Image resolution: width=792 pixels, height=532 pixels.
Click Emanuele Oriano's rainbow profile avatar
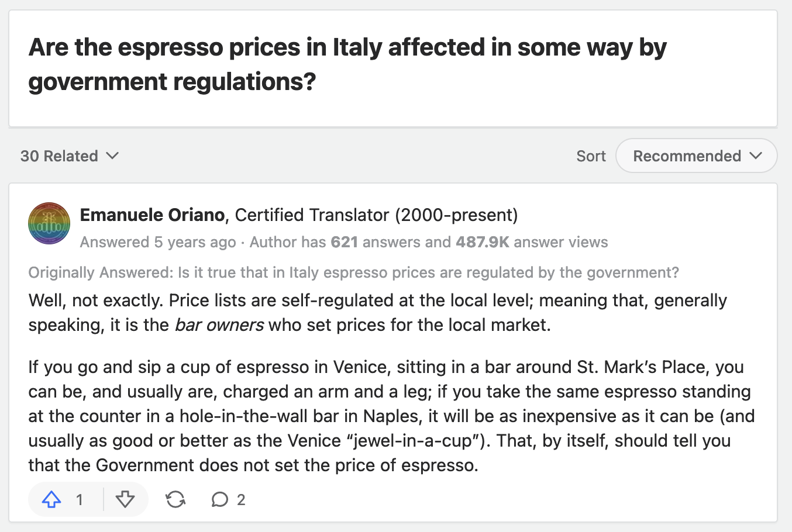(x=49, y=223)
